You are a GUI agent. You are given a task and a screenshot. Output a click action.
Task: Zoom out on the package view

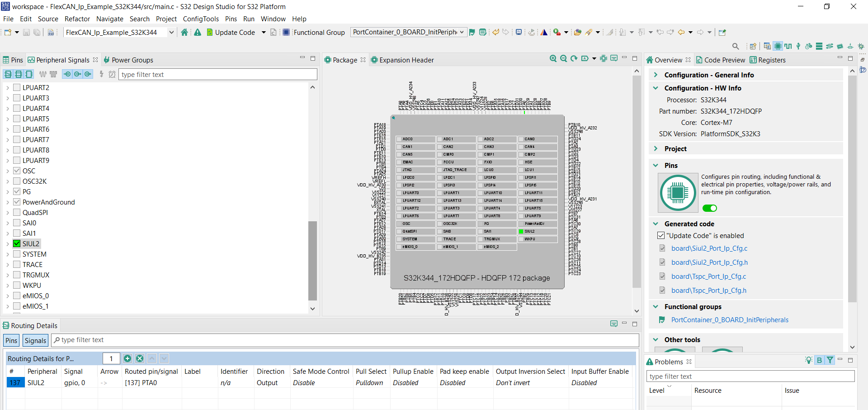pos(563,59)
